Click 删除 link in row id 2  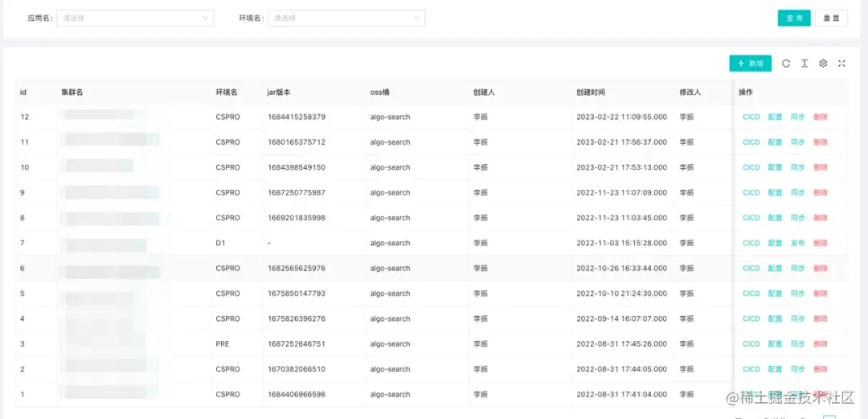[x=821, y=369]
